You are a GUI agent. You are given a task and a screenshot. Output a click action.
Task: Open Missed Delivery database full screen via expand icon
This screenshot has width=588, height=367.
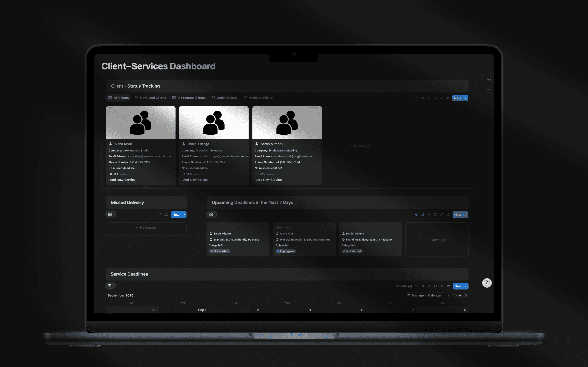[x=160, y=215]
